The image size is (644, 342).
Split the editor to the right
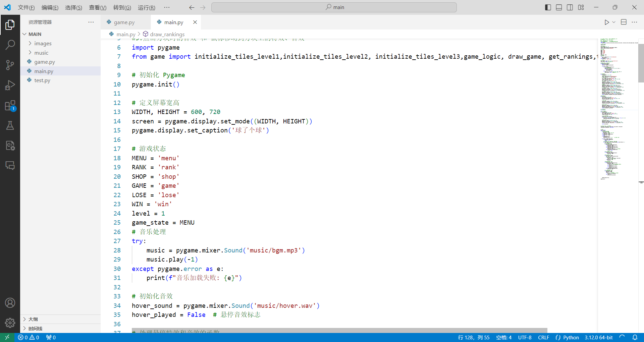pos(624,22)
